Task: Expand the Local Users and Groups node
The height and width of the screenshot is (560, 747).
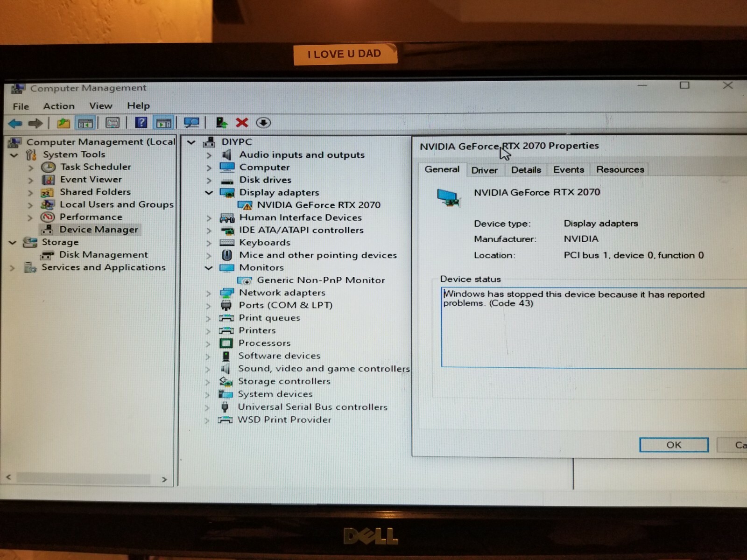Action: (30, 205)
